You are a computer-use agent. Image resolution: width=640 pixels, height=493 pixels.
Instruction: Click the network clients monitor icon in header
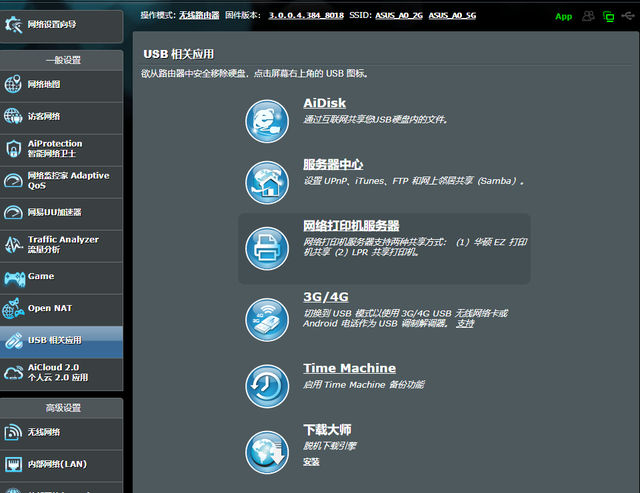[609, 16]
